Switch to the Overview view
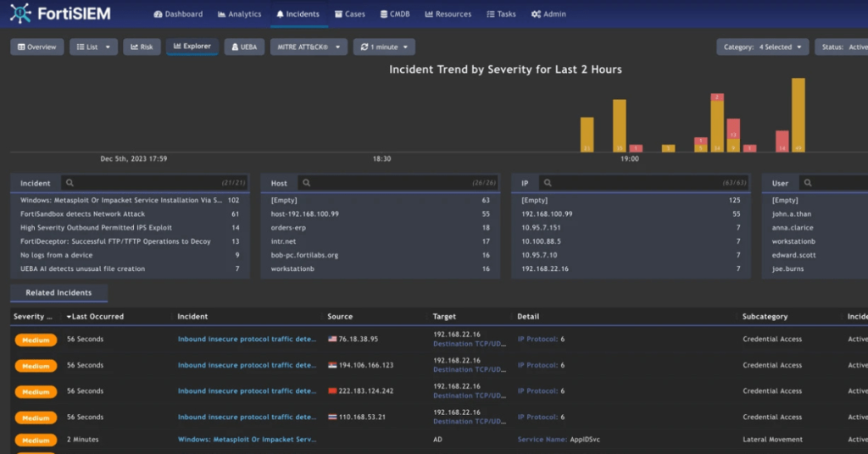The image size is (868, 454). 37,47
